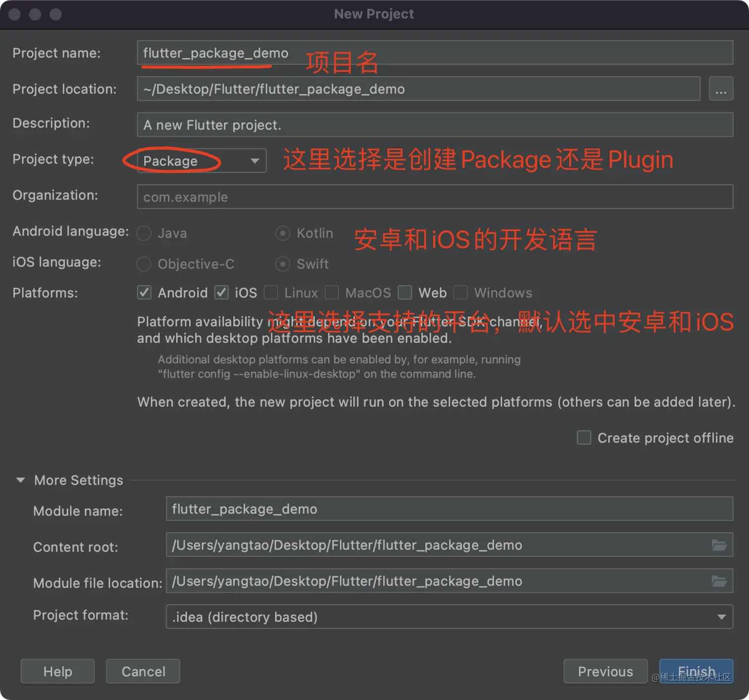Toggle the Android platform checkbox
Image resolution: width=749 pixels, height=700 pixels.
(144, 293)
